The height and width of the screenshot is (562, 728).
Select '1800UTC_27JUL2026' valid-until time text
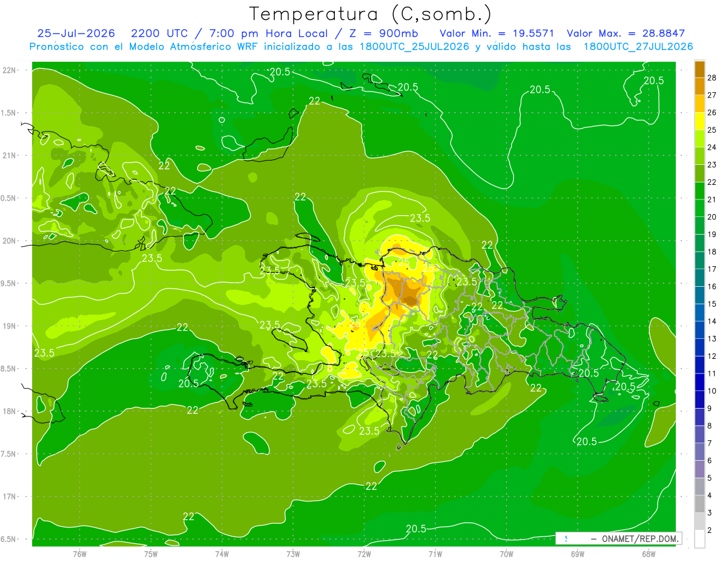[638, 47]
